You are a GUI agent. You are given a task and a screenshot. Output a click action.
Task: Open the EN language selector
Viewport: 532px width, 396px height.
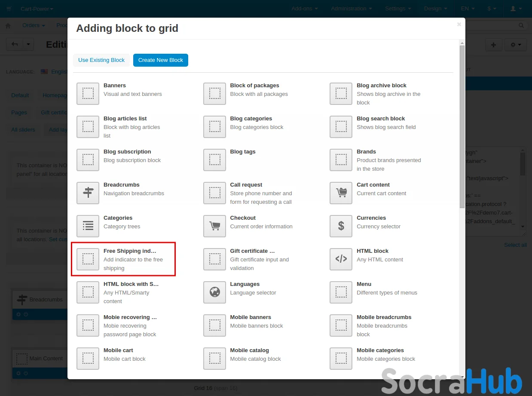tap(468, 9)
